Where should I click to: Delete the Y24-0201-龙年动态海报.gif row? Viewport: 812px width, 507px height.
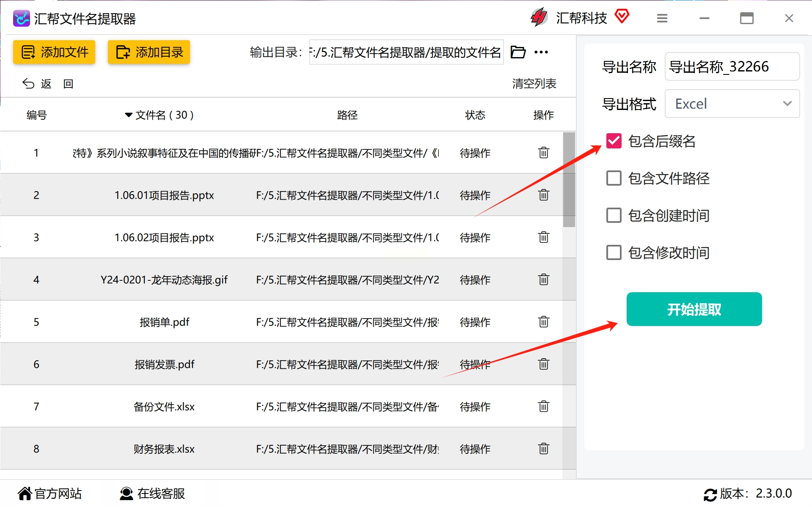(x=544, y=279)
